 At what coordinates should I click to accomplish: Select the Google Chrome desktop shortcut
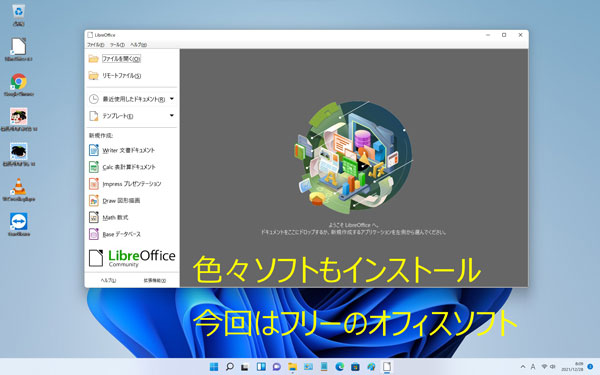[x=18, y=85]
